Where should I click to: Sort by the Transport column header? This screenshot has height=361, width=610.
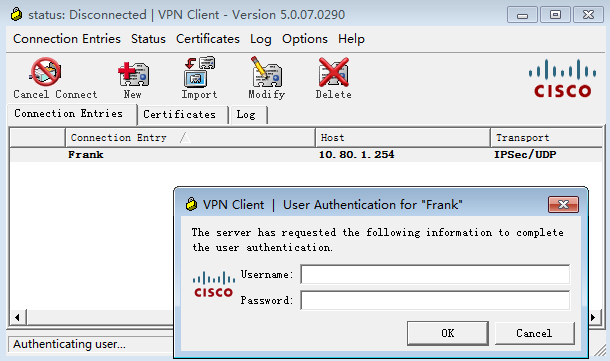click(546, 138)
